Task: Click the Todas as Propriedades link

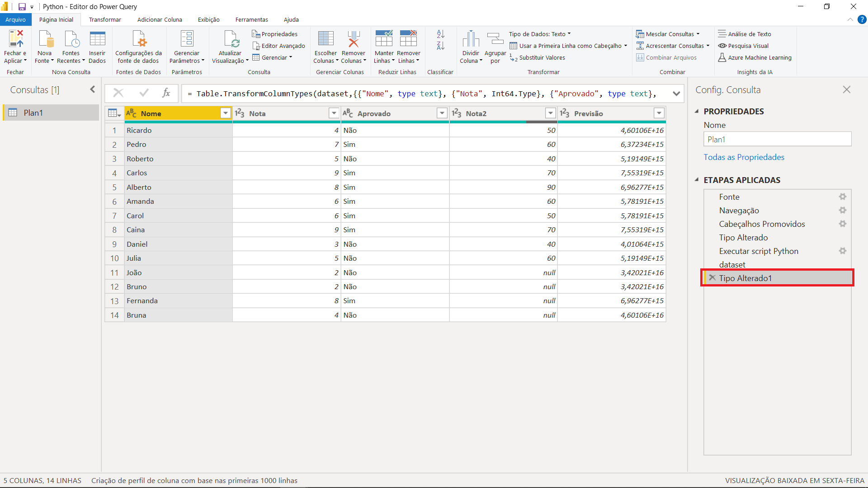Action: tap(744, 157)
